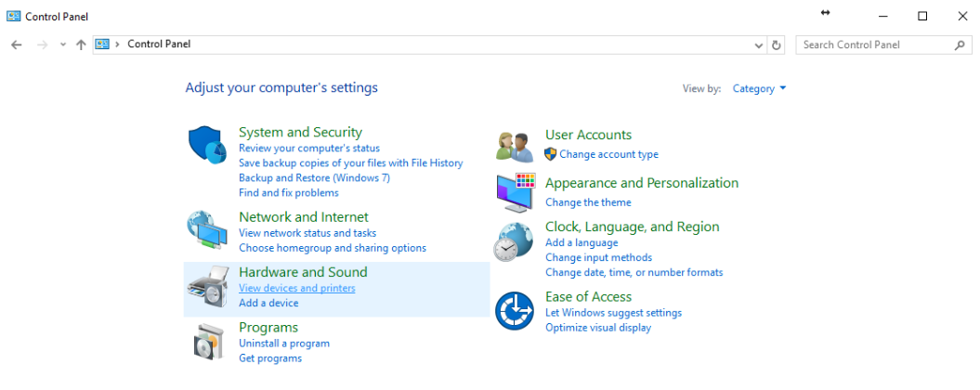The width and height of the screenshot is (980, 390).
Task: Open Ease of Access category heading
Action: 588,296
